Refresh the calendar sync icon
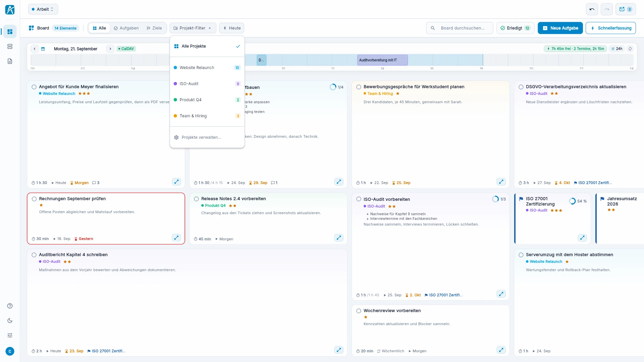 630,49
